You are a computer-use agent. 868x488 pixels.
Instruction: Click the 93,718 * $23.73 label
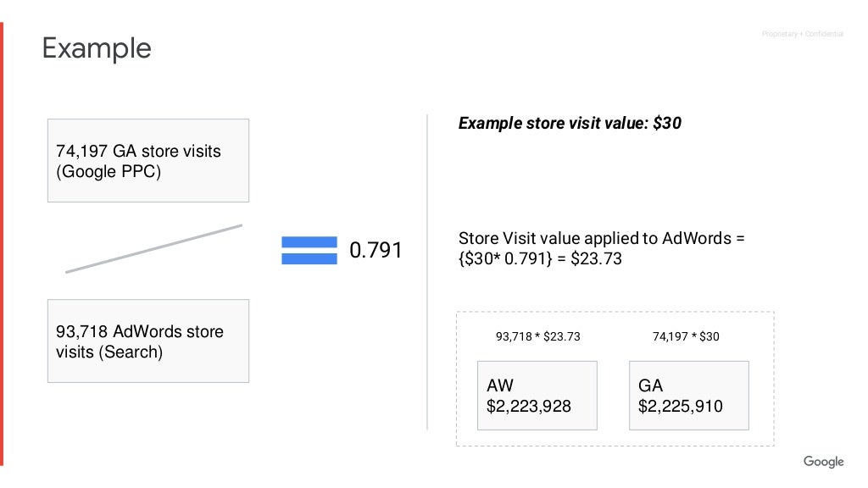click(537, 336)
